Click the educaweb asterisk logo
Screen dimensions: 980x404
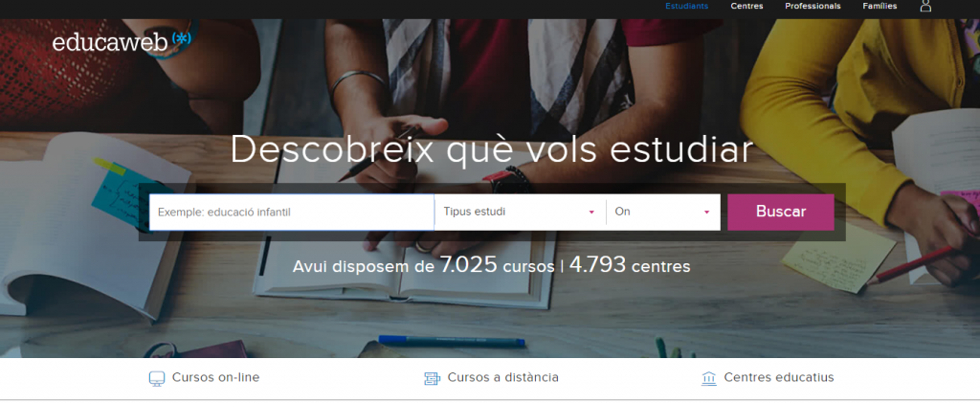(181, 39)
